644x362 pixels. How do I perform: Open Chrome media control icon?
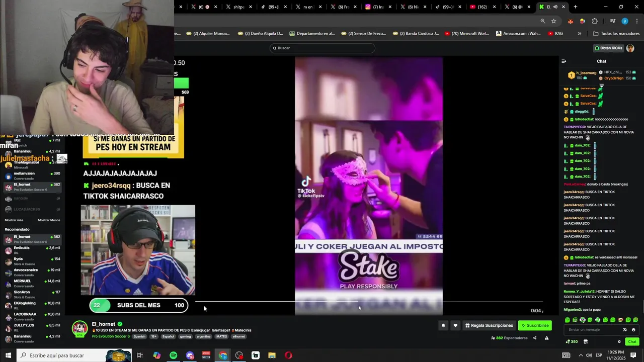point(613,21)
